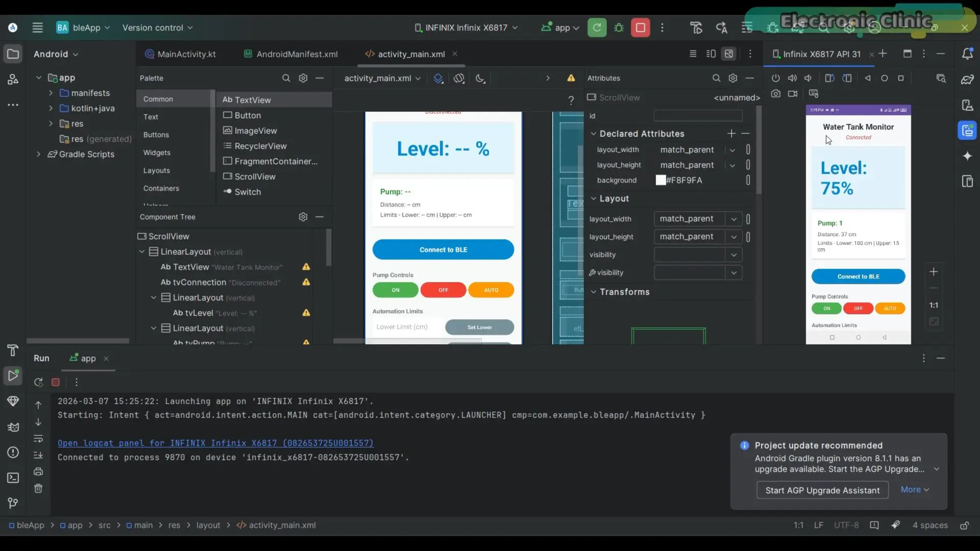Click the id input field in Attributes
This screenshot has width=980, height=551.
click(x=698, y=115)
